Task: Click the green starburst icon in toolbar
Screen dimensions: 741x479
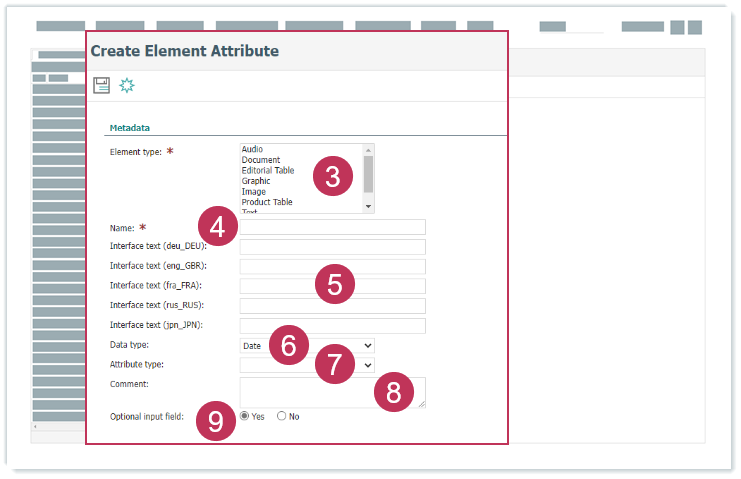Action: coord(127,86)
